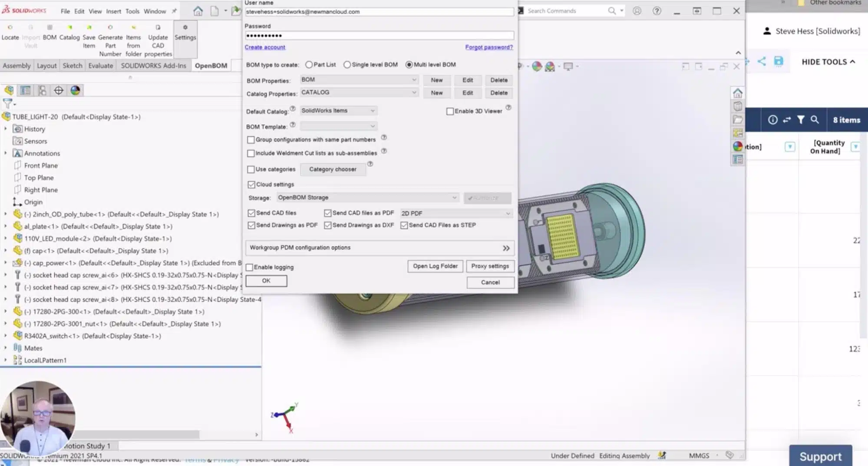868x466 pixels.
Task: Open the Insert menu
Action: click(x=114, y=11)
